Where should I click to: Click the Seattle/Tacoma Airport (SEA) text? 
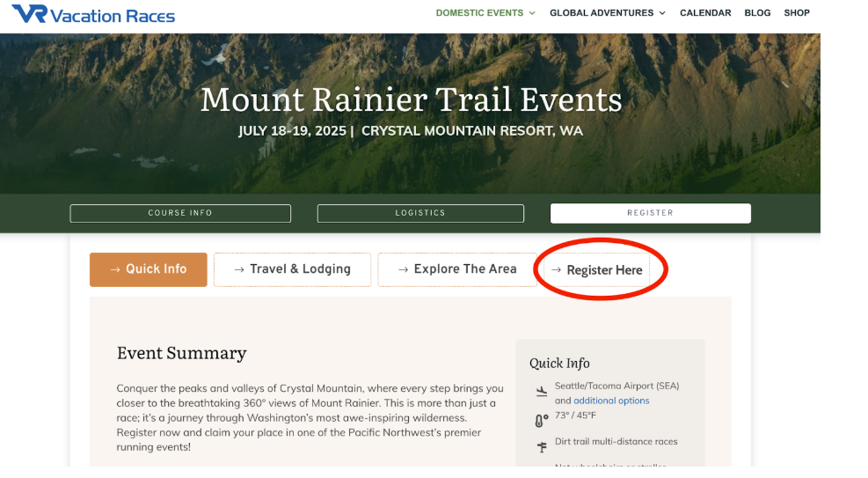click(x=617, y=386)
